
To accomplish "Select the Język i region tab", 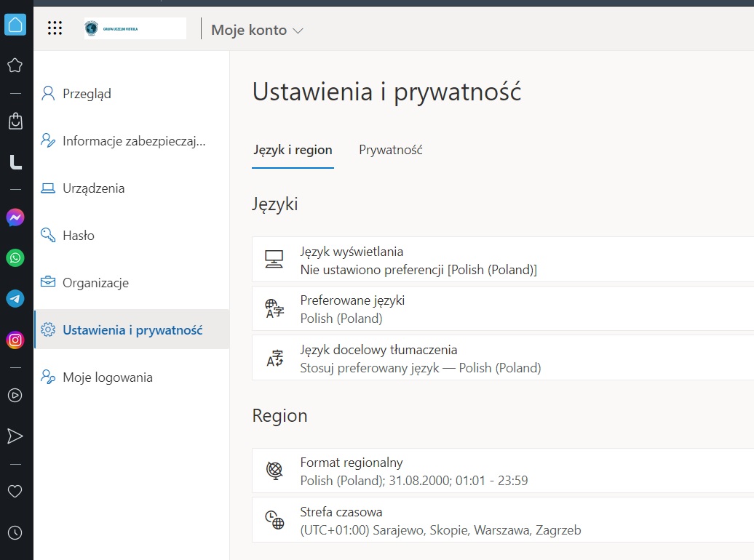I will pos(293,150).
